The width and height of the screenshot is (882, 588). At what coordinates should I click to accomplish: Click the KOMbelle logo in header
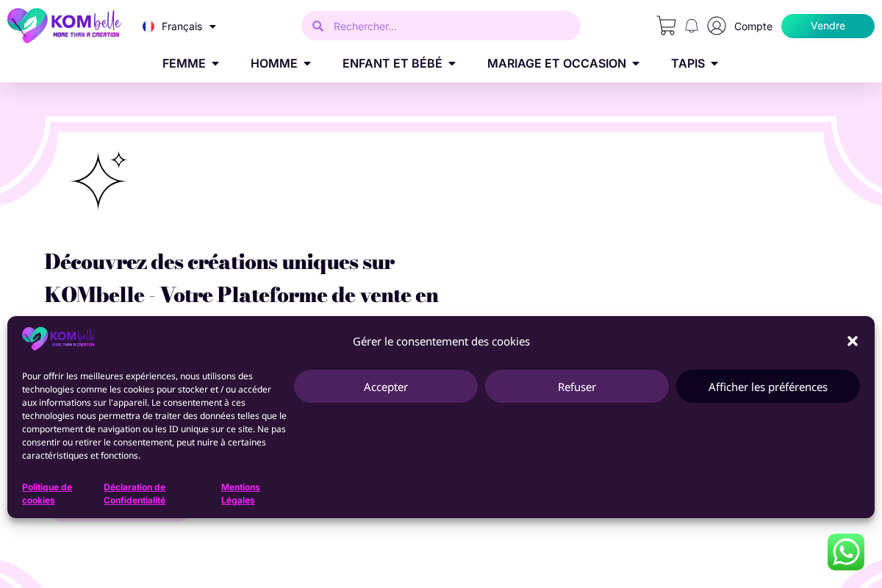pyautogui.click(x=64, y=26)
